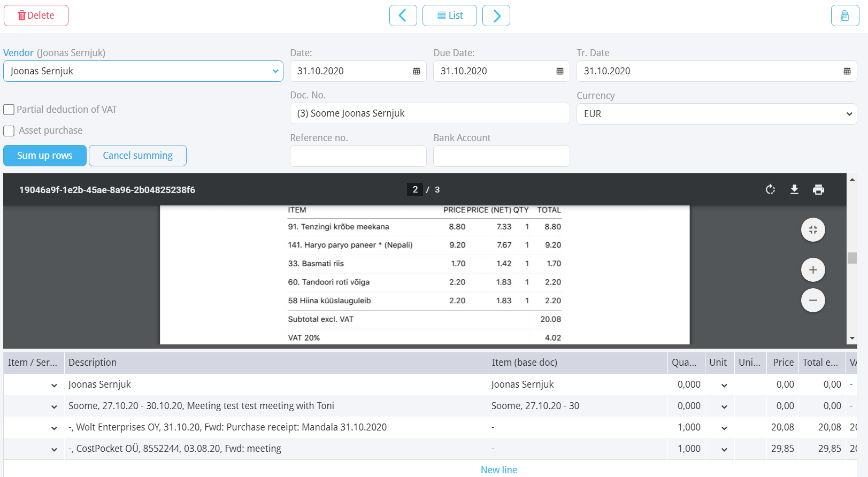Screen dimensions: 868x477
Task: Click fit-to-page button in PDF viewer
Action: click(x=813, y=230)
